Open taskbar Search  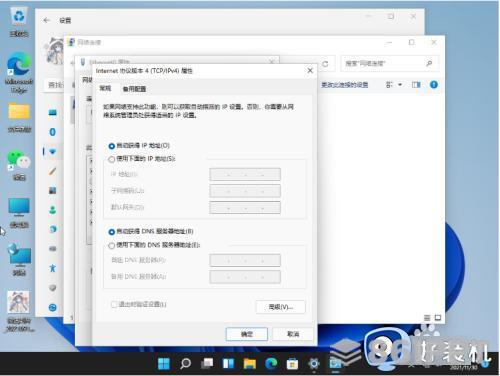point(185,364)
